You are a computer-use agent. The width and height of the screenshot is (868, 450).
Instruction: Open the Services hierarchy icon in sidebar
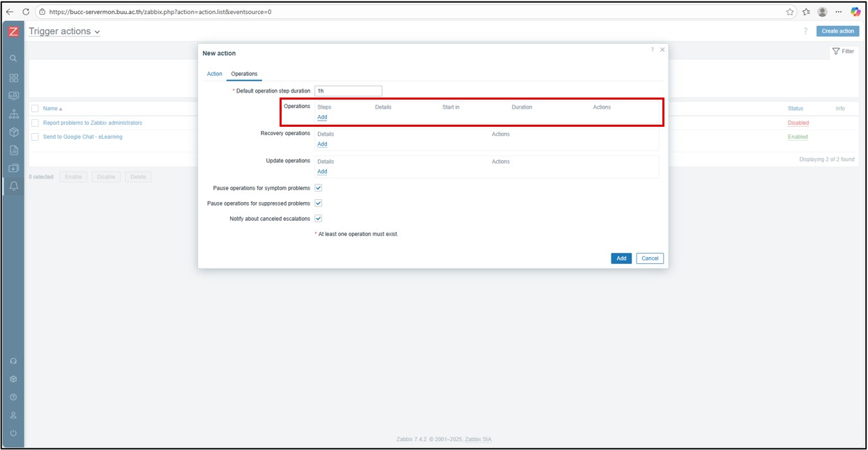[13, 114]
